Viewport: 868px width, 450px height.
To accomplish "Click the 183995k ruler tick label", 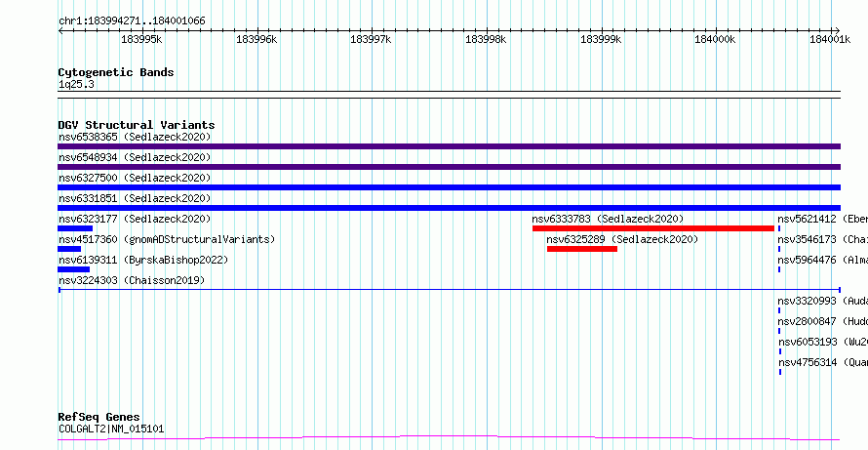I will pos(141,39).
